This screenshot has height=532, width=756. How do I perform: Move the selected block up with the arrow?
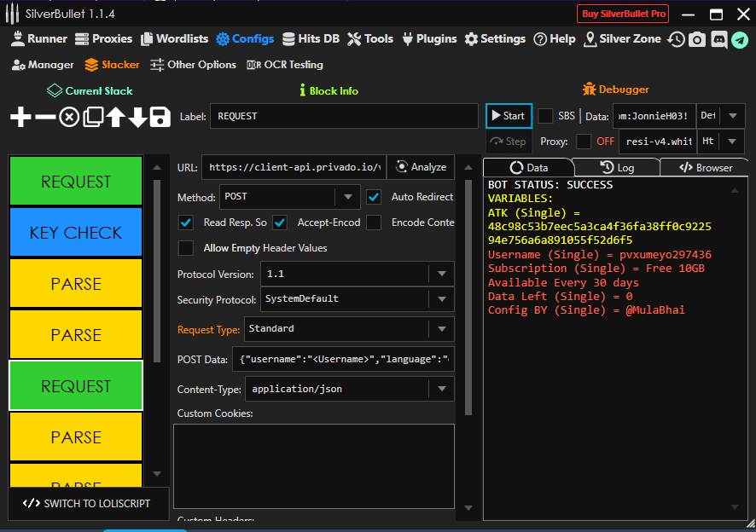coord(115,117)
